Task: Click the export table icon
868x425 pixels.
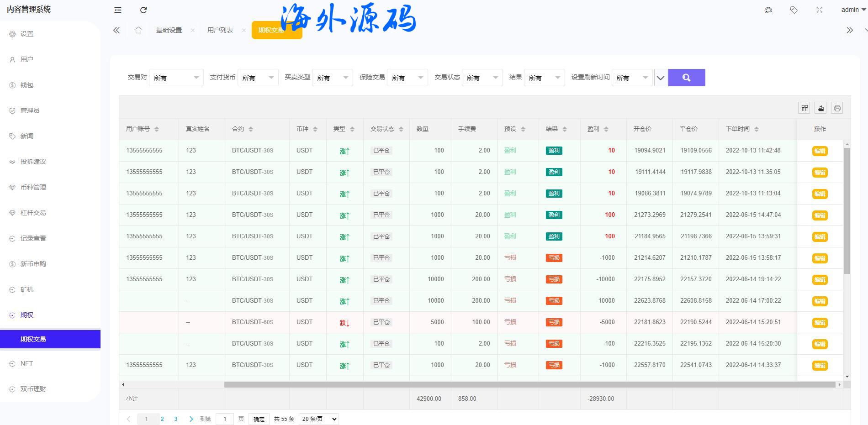Action: 821,108
